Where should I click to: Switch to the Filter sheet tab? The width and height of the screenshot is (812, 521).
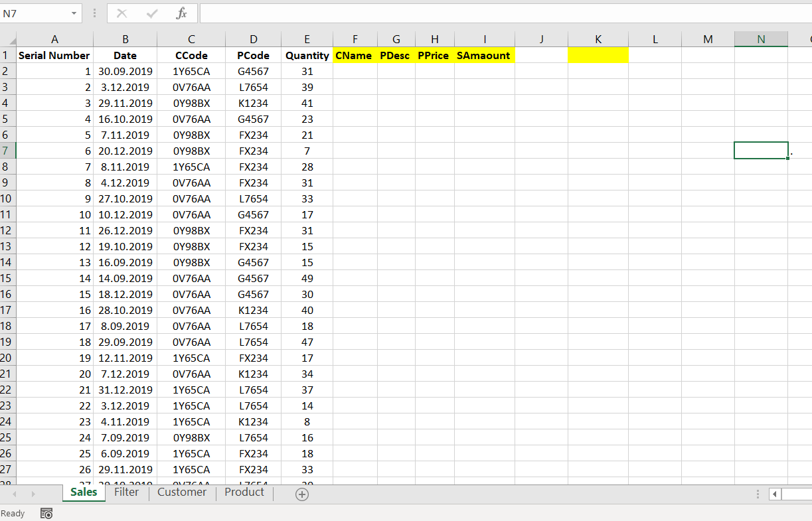click(x=126, y=492)
